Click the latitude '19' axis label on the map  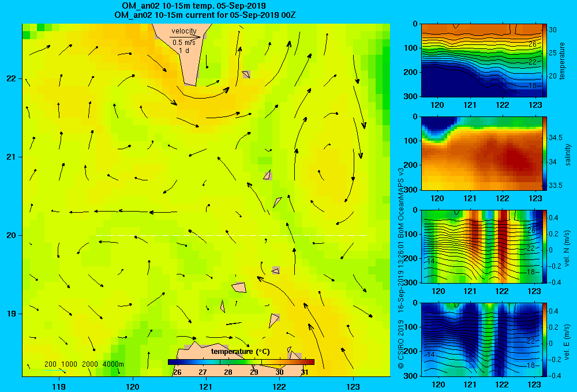tap(11, 314)
